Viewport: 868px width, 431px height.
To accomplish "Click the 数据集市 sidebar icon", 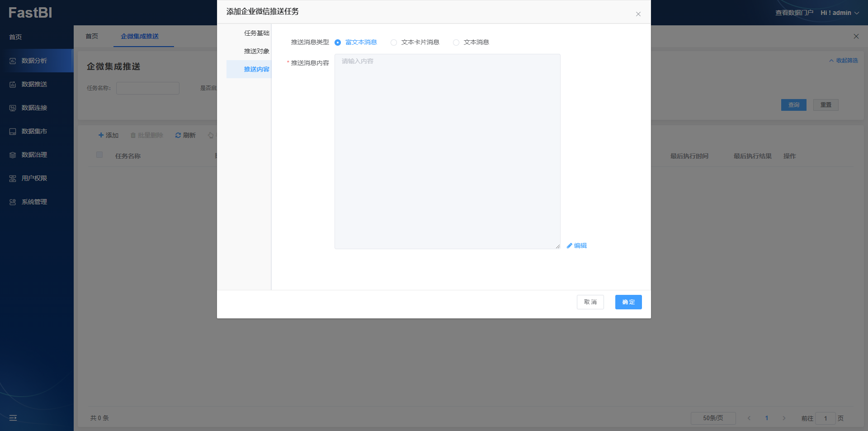I will click(13, 131).
